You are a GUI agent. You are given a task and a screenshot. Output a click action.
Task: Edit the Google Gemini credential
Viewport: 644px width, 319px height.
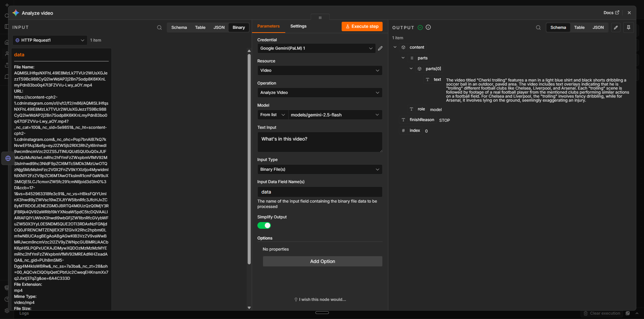click(380, 48)
